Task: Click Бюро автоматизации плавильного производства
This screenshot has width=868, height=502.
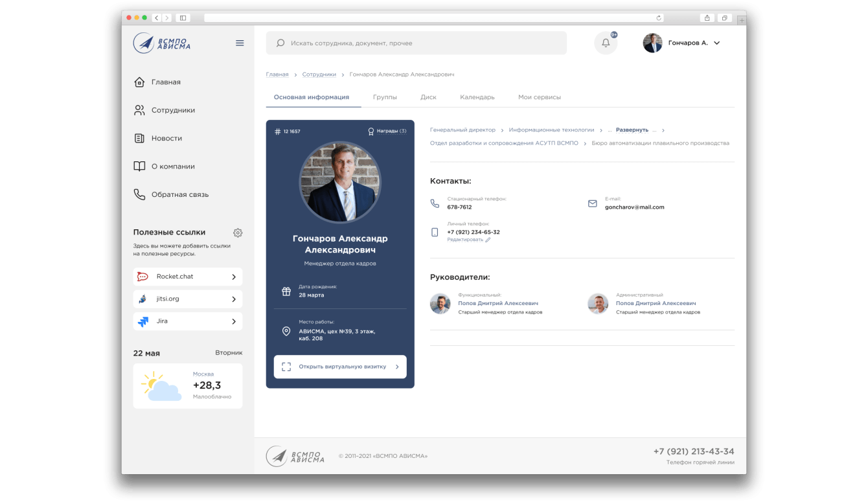Action: click(x=661, y=143)
